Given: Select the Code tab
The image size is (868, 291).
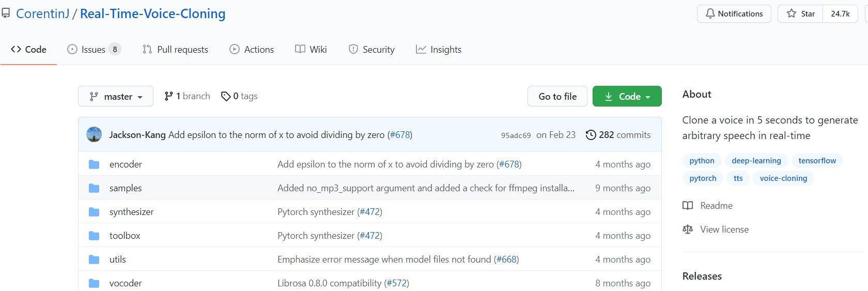Looking at the screenshot, I should 28,49.
